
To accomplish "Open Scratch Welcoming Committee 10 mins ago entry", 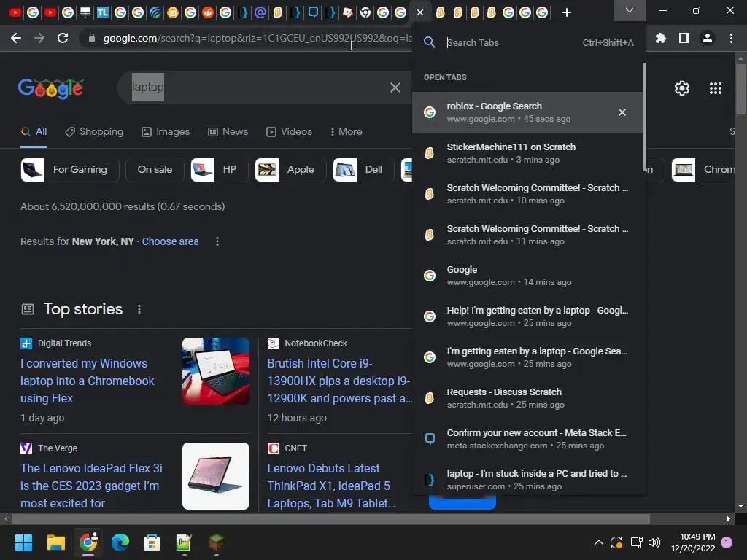I will click(527, 194).
